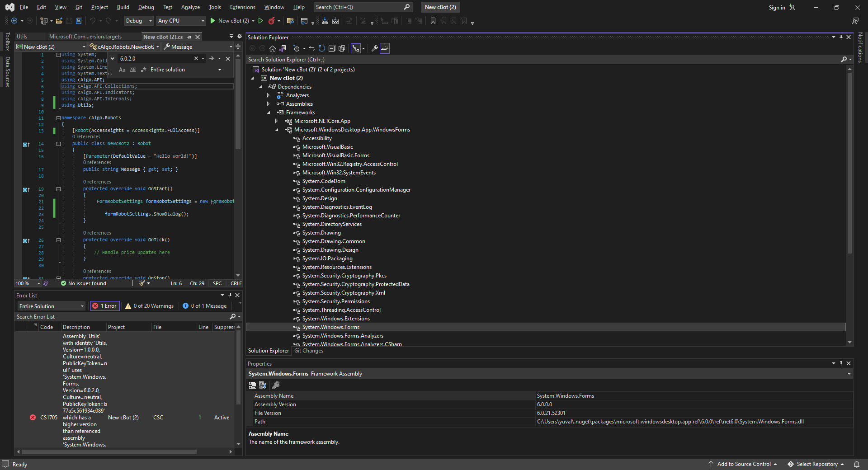Open the Debug configuration dropdown
The height and width of the screenshot is (470, 868).
(139, 21)
